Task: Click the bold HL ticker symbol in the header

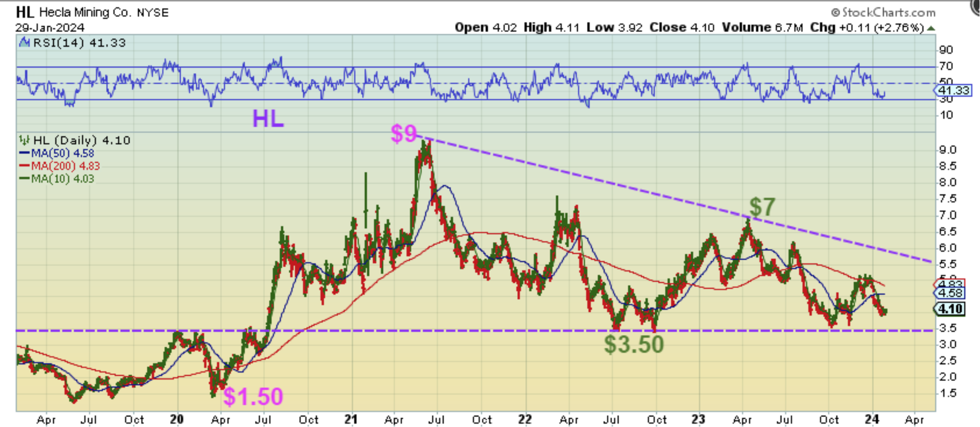Action: (x=25, y=12)
